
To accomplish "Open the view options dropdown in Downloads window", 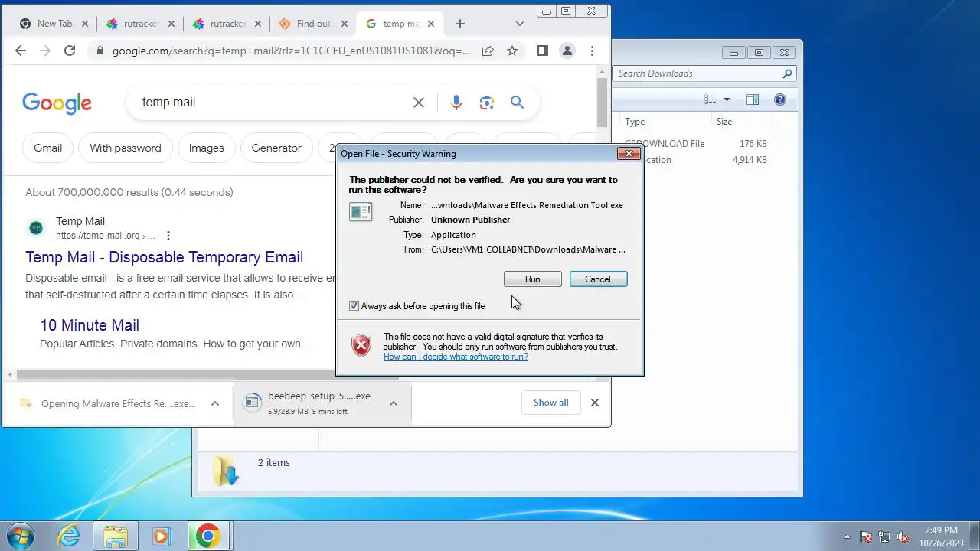I will click(x=727, y=99).
